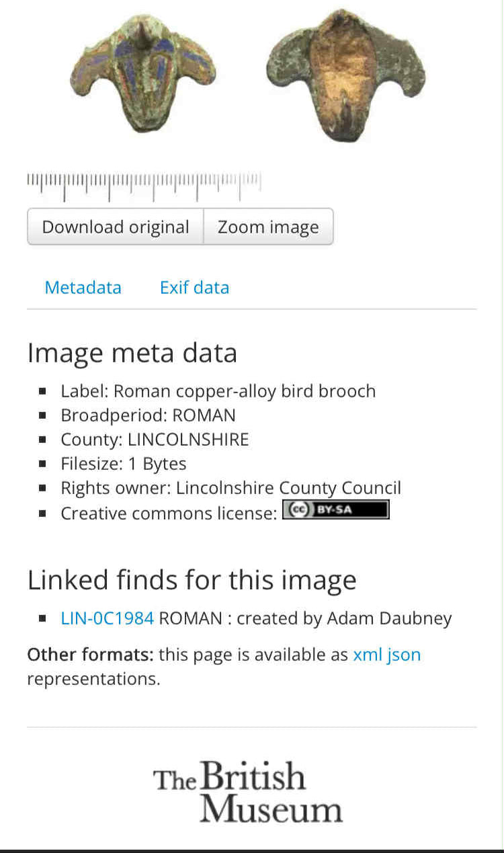Click the Broadperiod: ROMAN entry
Image resolution: width=504 pixels, height=853 pixels.
tap(148, 415)
